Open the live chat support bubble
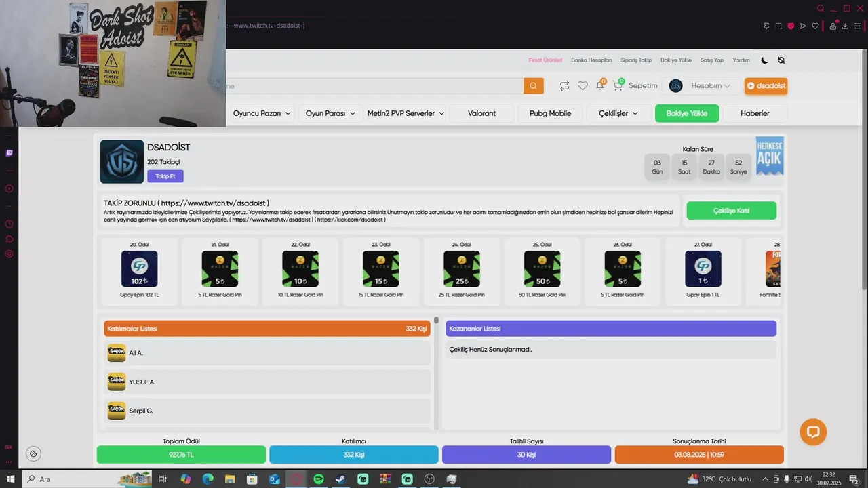 [813, 432]
